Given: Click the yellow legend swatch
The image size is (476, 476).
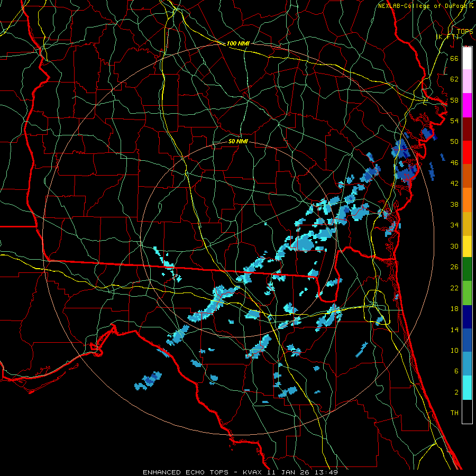Looking at the screenshot, I should (x=467, y=246).
